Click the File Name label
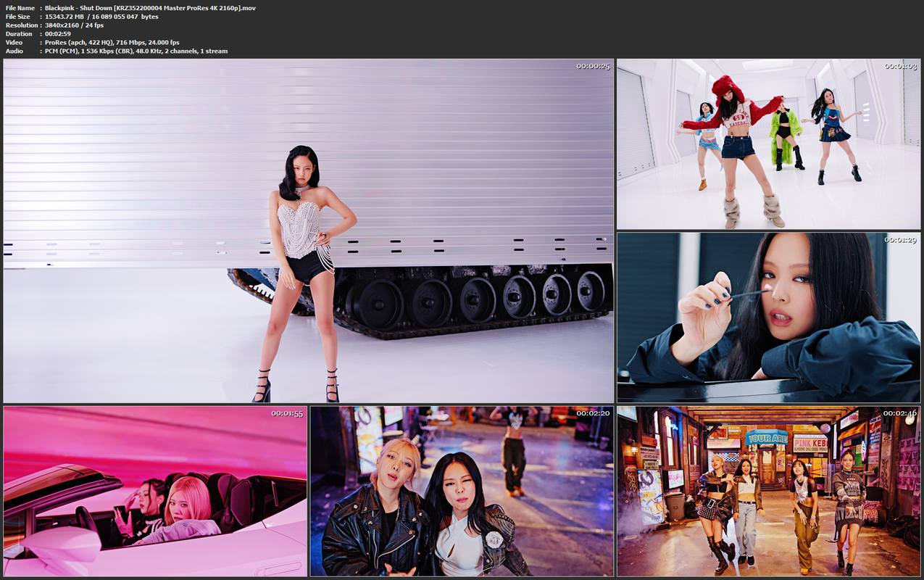Viewport: 924px width, 580px height. click(x=20, y=8)
